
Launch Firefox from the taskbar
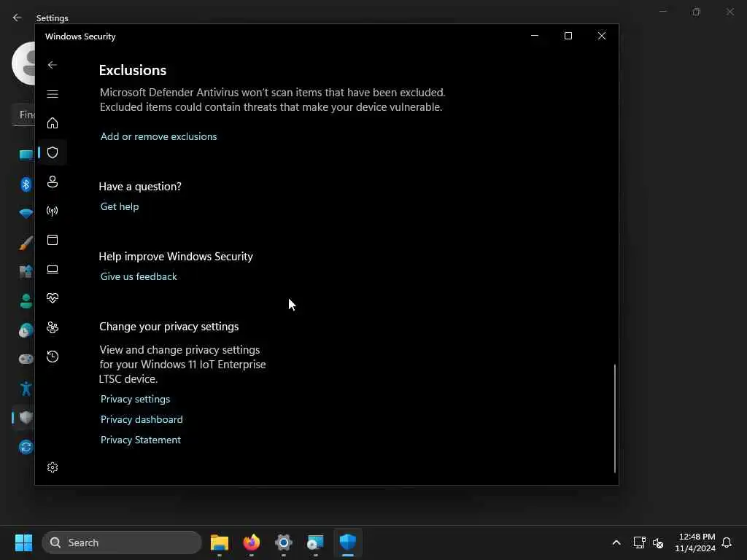click(252, 542)
